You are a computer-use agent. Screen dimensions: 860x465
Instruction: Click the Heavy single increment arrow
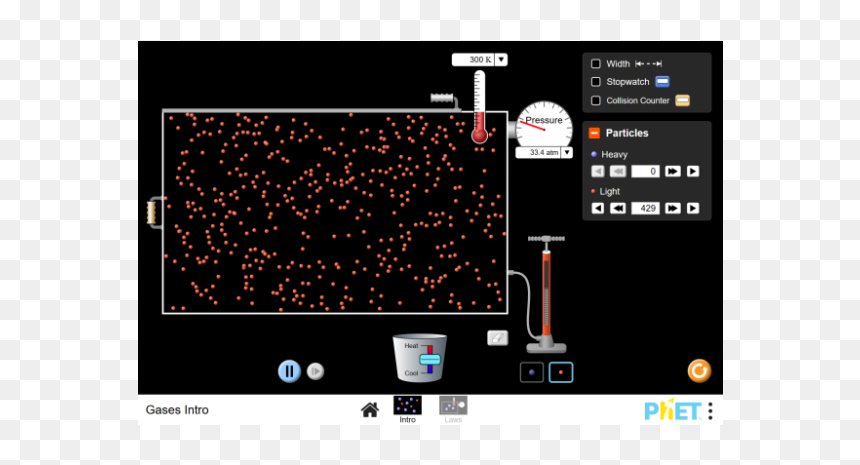coord(693,172)
